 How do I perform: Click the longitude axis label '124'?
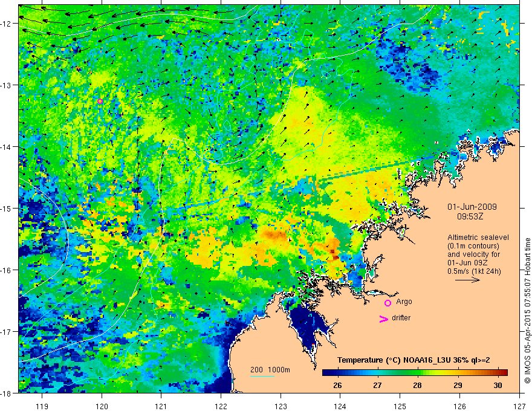(340, 406)
